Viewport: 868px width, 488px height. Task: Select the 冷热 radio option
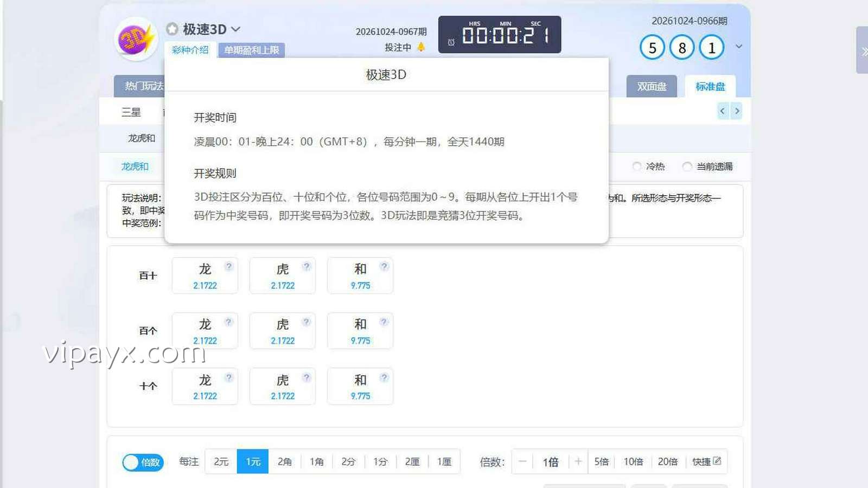tap(637, 166)
